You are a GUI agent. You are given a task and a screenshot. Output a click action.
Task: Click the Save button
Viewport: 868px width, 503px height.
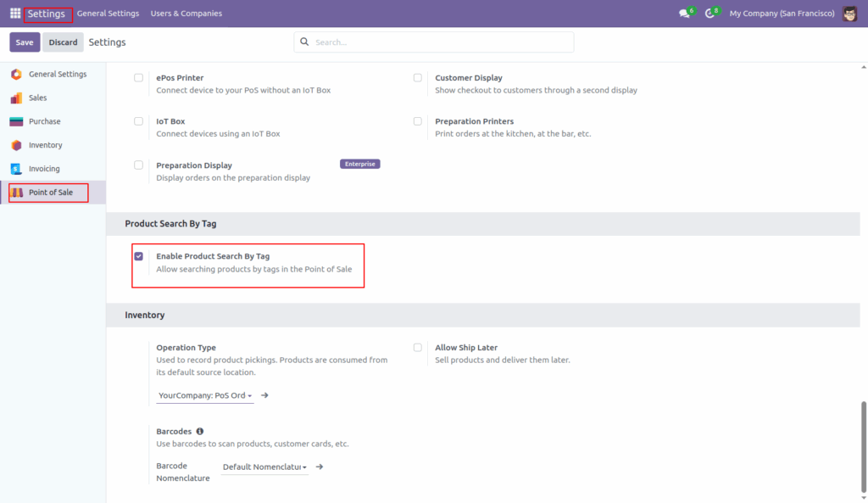click(x=24, y=41)
